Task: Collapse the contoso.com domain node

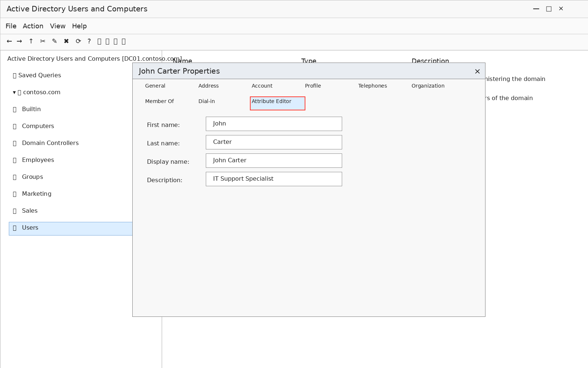Action: point(14,92)
